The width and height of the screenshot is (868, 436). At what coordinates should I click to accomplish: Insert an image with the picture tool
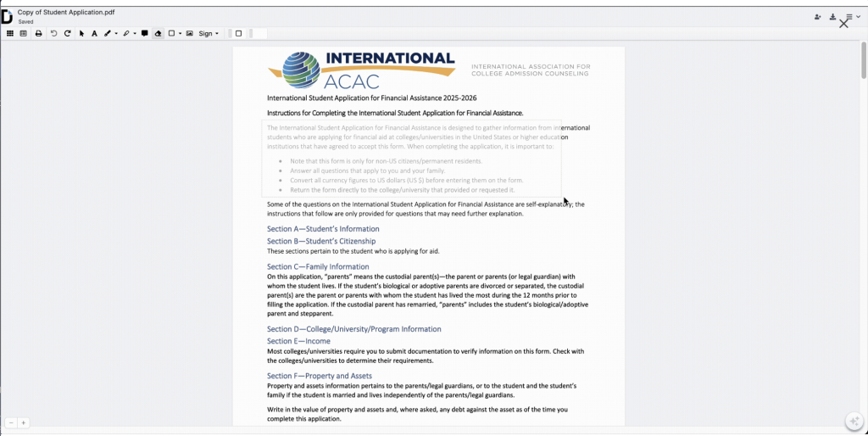pos(189,34)
